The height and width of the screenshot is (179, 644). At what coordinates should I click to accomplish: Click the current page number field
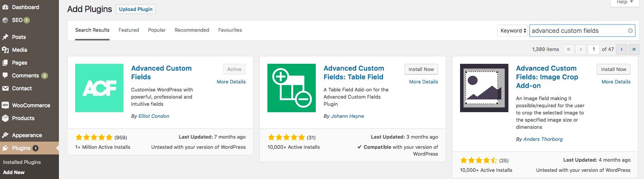[593, 49]
